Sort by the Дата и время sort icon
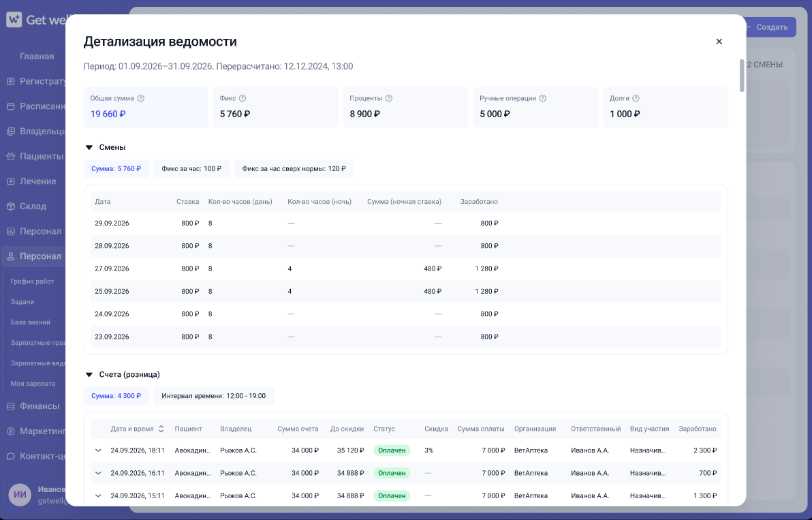This screenshot has height=520, width=812. [x=161, y=429]
